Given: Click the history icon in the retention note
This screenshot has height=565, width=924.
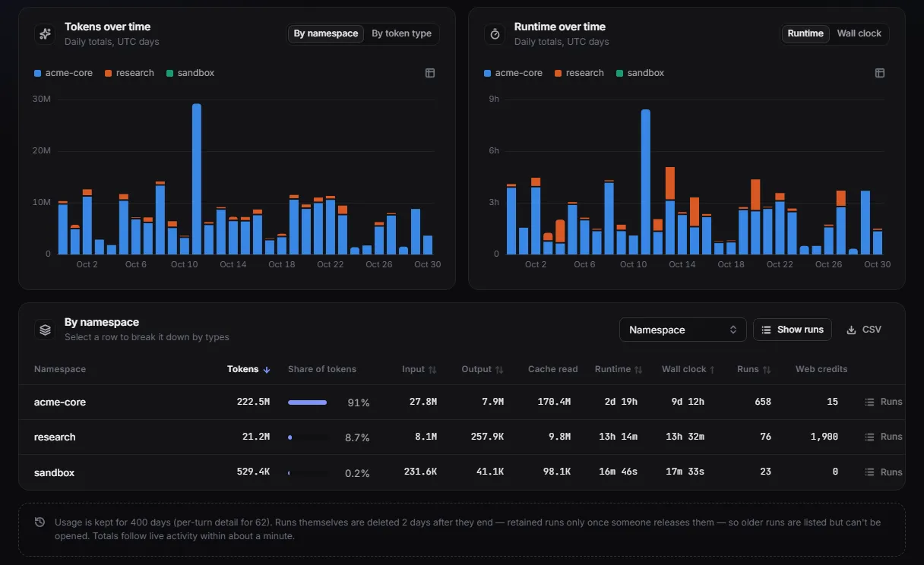Looking at the screenshot, I should pos(40,522).
